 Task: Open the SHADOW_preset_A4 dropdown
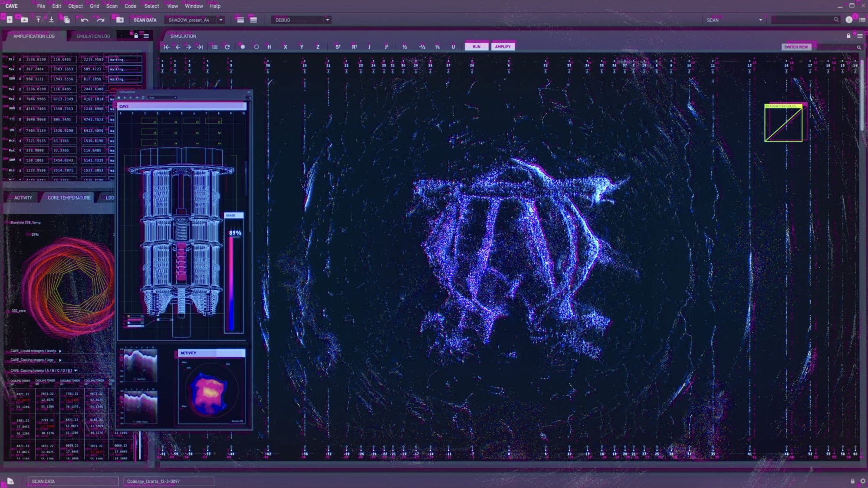221,20
